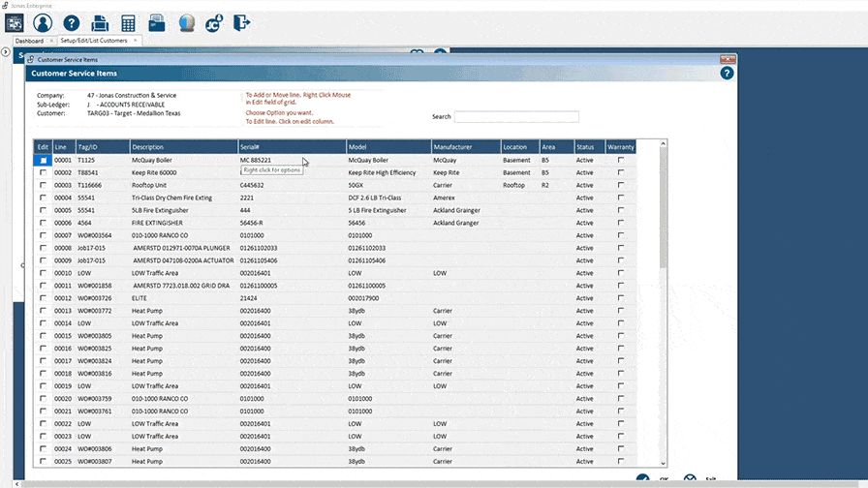Click the card or cheque icon in the toolbar
Screen dimensions: 868x488
click(157, 23)
